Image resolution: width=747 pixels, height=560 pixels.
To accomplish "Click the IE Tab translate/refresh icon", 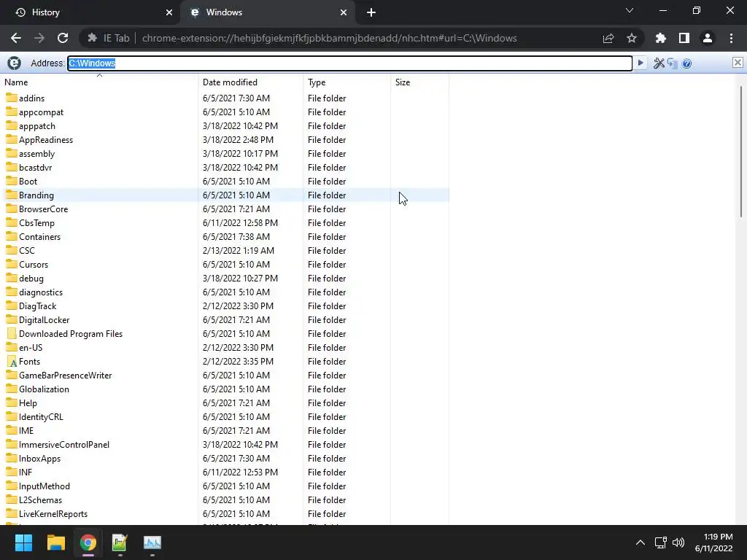I will (x=672, y=63).
